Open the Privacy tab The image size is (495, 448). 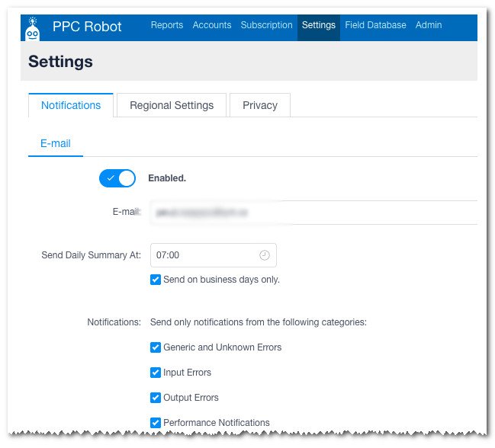tap(260, 105)
